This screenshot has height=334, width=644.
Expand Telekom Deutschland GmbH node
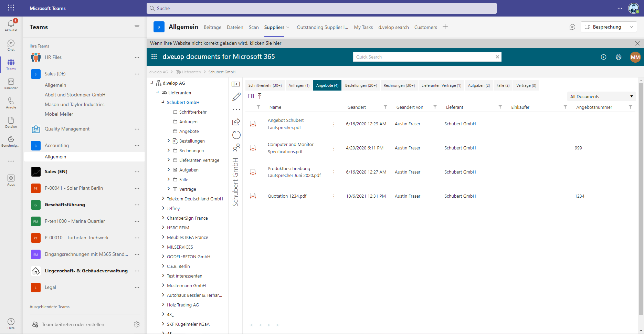(163, 198)
